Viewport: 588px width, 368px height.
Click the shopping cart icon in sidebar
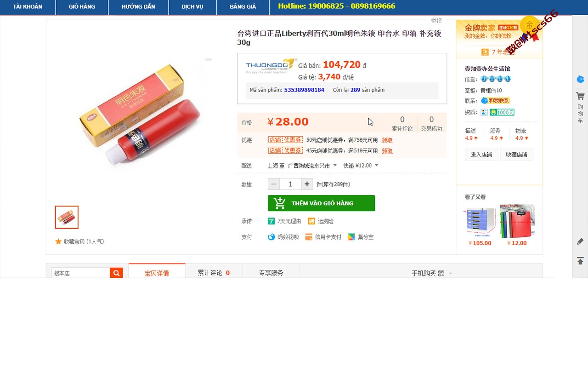coord(580,96)
